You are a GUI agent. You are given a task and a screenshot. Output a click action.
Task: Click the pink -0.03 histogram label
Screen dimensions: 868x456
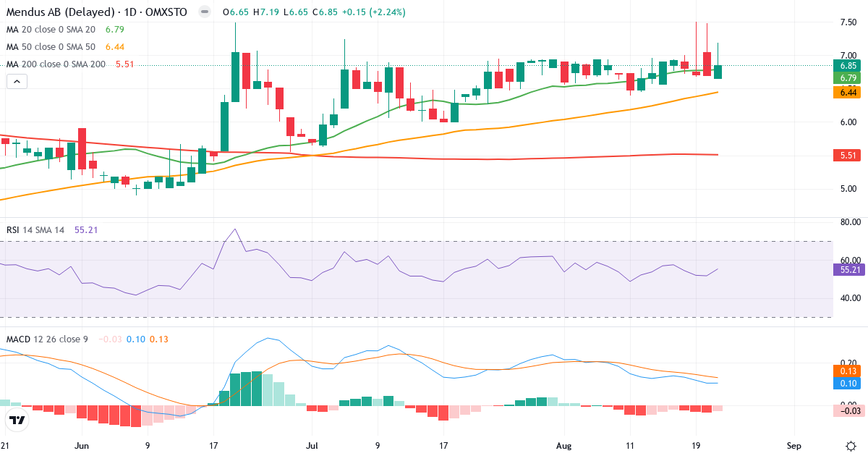pyautogui.click(x=850, y=411)
